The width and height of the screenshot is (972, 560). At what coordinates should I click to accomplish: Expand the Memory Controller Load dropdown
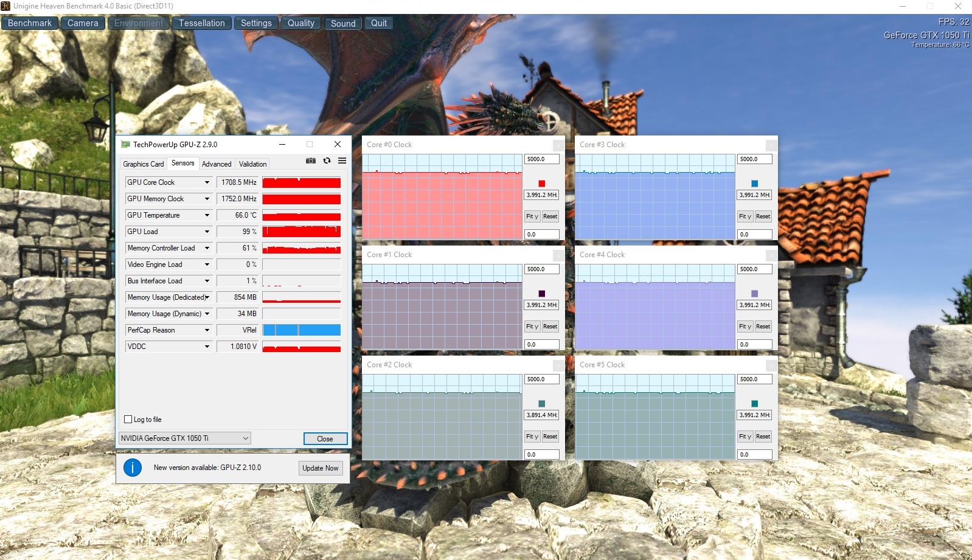[x=207, y=248]
